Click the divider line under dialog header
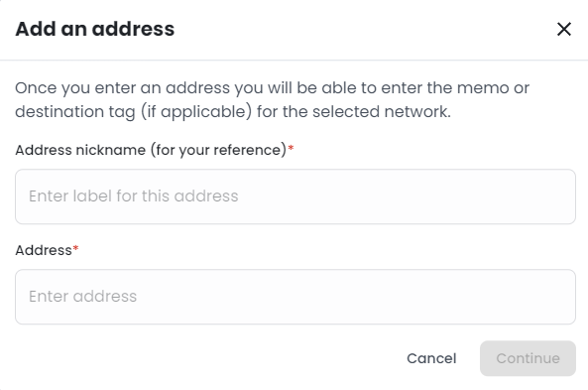The width and height of the screenshot is (588, 390). coord(294,60)
